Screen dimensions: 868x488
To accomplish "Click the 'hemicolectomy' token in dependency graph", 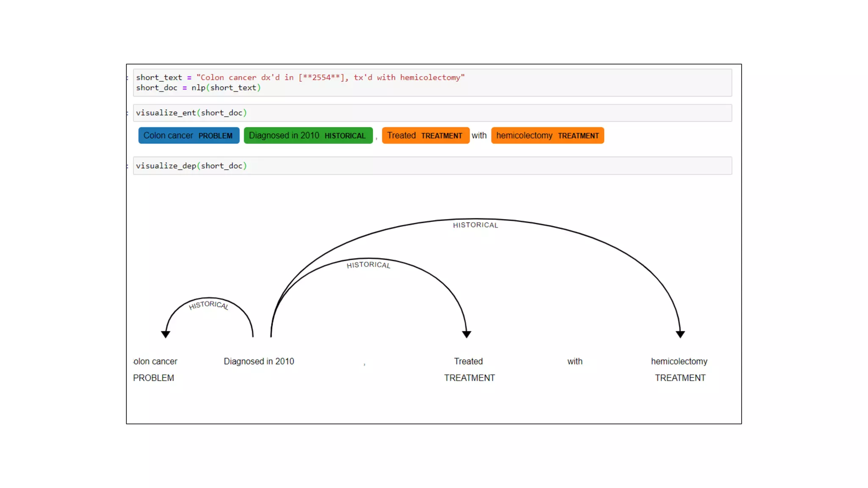I will click(x=679, y=361).
